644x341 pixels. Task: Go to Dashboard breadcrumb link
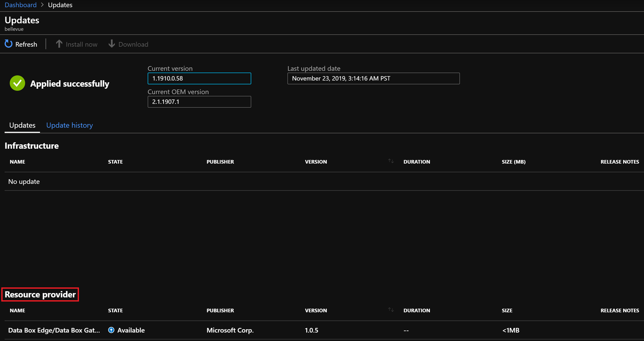[x=21, y=5]
